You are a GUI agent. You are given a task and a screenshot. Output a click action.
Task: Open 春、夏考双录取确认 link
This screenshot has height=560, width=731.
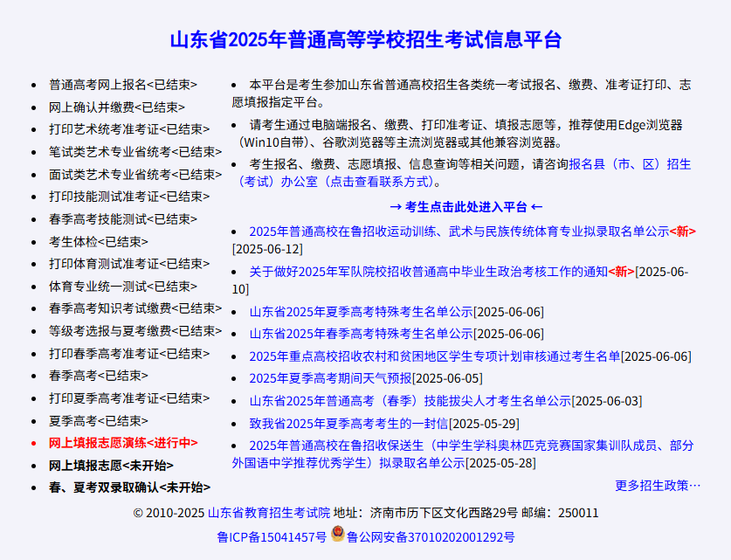click(102, 489)
